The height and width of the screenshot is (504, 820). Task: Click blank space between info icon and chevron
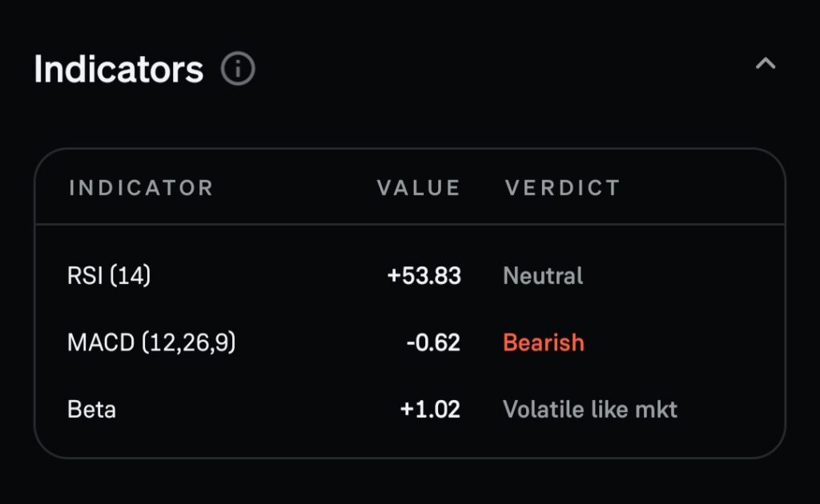504,70
